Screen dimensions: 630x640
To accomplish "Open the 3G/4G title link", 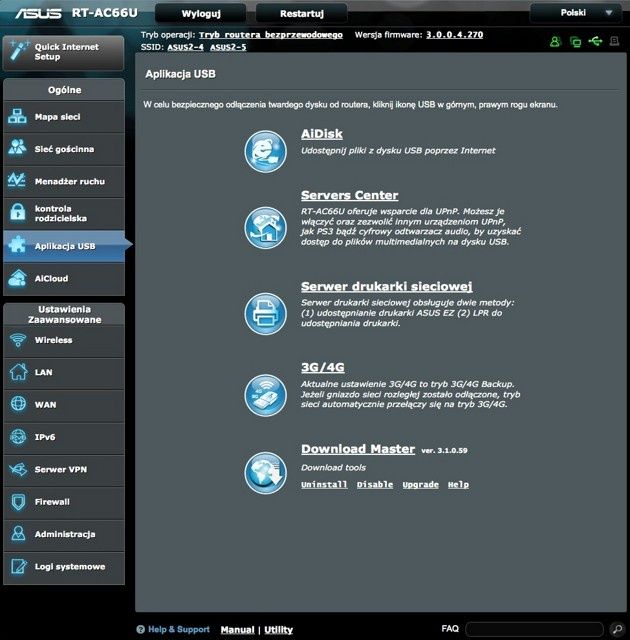I will point(322,367).
